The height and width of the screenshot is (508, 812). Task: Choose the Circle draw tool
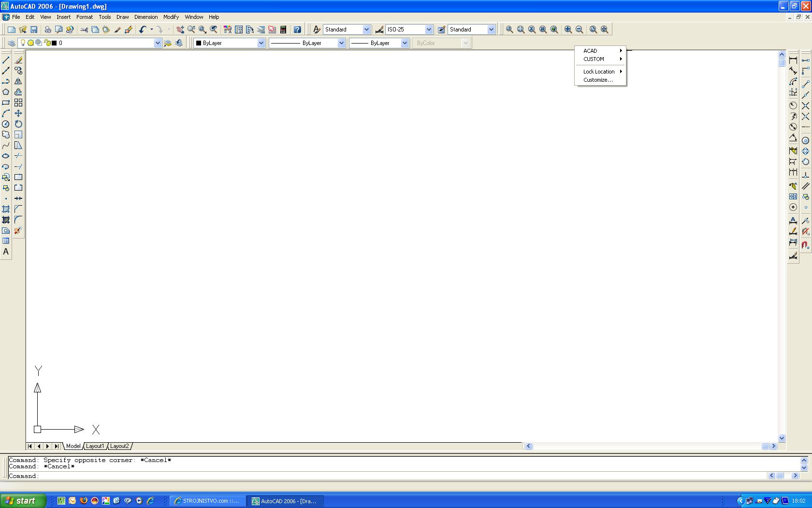pyautogui.click(x=6, y=124)
